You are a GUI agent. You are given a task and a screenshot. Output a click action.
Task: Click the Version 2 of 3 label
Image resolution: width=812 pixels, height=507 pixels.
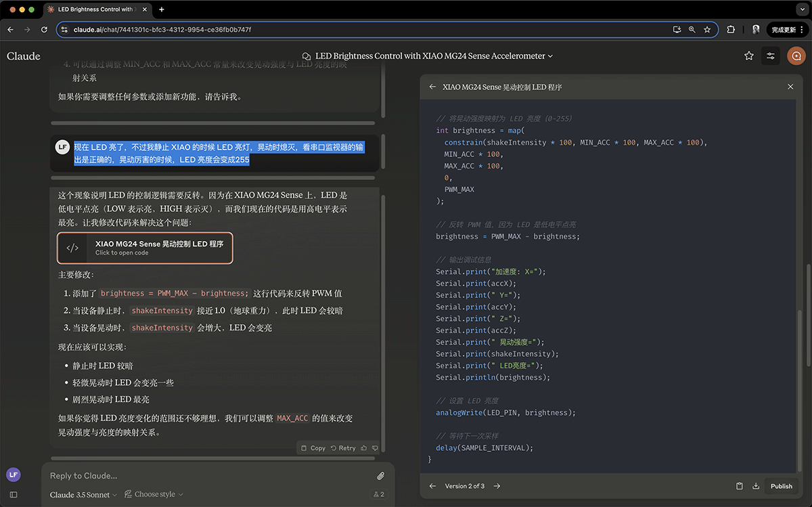465,486
